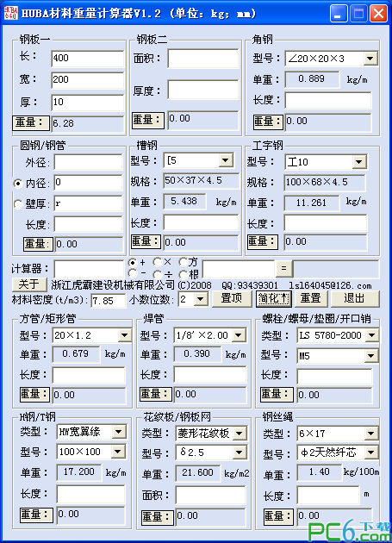The image size is (392, 543).
Task: Click H-steel length field
Action: (90, 494)
